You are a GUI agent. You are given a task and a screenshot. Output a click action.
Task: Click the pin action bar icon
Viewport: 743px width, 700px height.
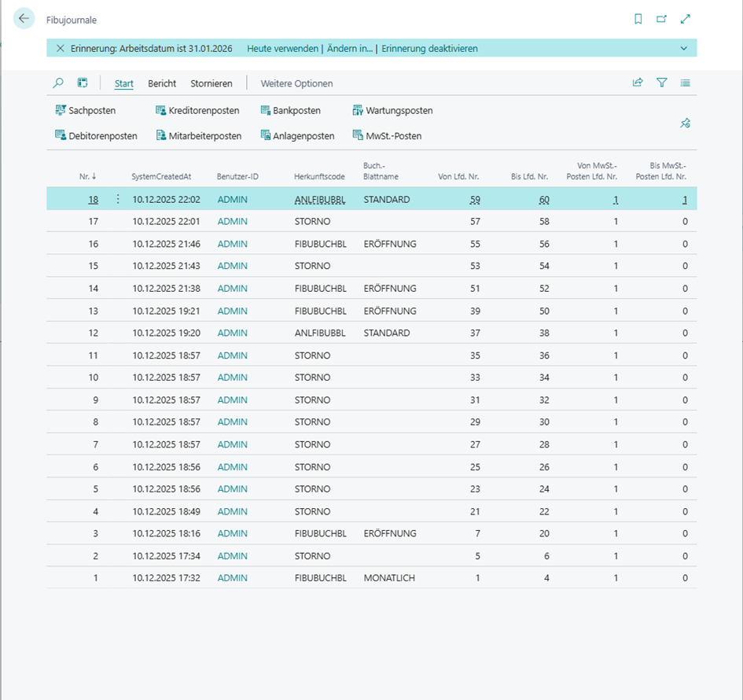tap(685, 123)
